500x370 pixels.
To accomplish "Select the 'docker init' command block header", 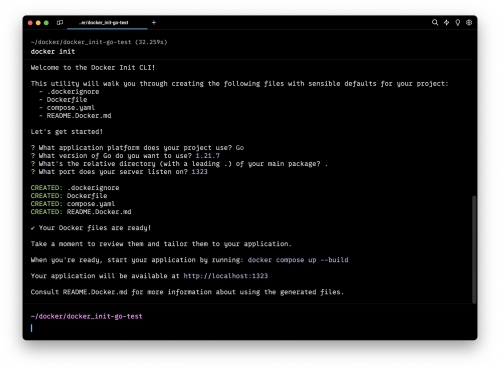I will pos(53,52).
